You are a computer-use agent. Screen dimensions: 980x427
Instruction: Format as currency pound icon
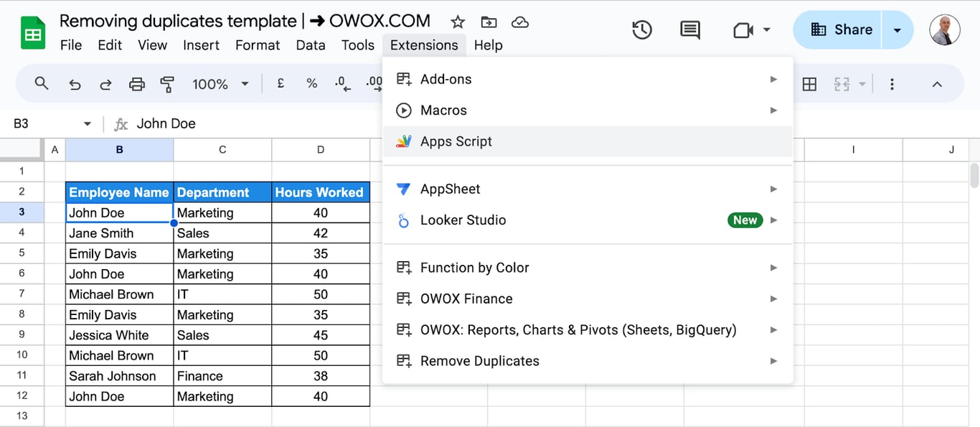click(281, 84)
